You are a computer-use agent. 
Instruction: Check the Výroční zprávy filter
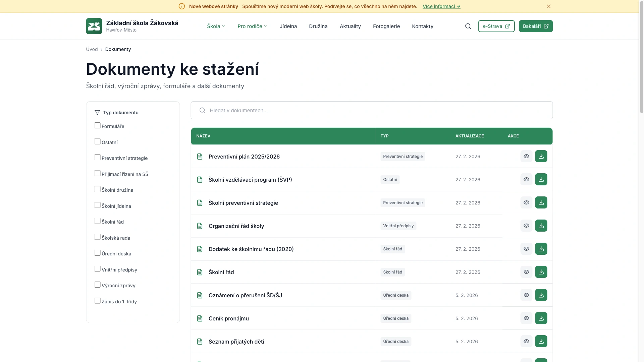point(97,284)
